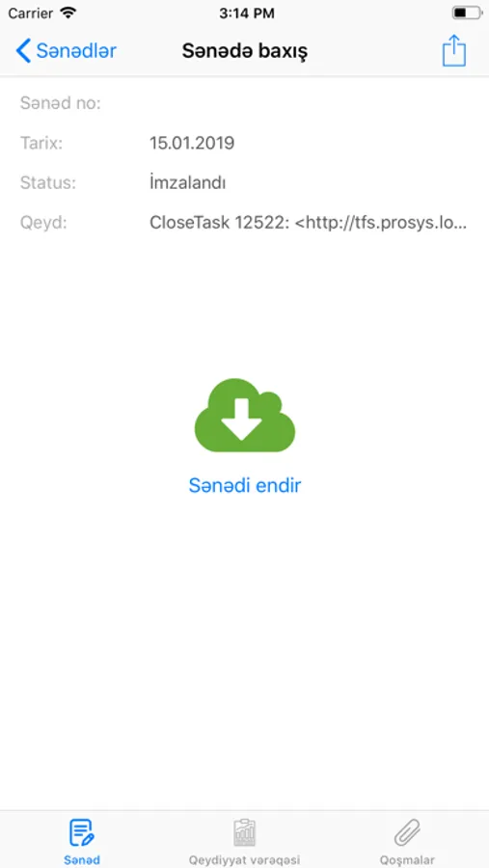Screen dimensions: 489x868
Task: Tap the 3:14 PM clock
Action: tap(247, 14)
